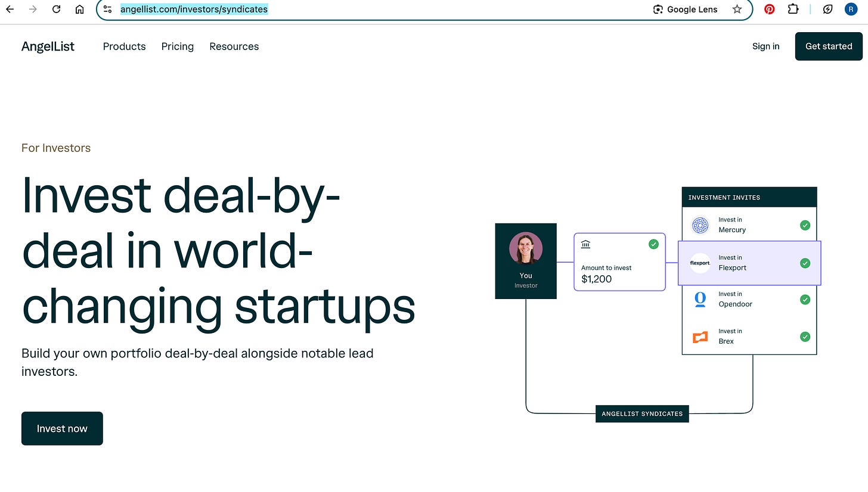
Task: Click the green check beside Flexport
Action: [805, 263]
